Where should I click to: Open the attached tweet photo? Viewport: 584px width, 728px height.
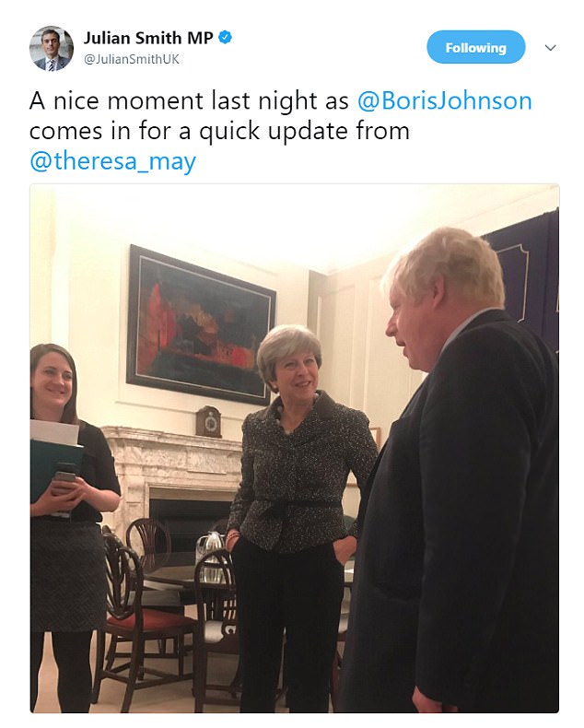(x=295, y=448)
